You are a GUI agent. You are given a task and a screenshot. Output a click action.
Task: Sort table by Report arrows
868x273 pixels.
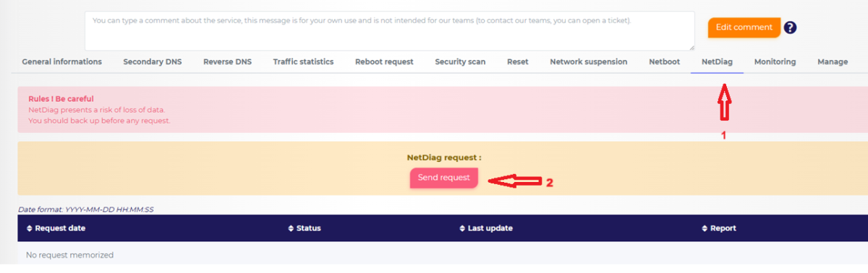point(705,228)
